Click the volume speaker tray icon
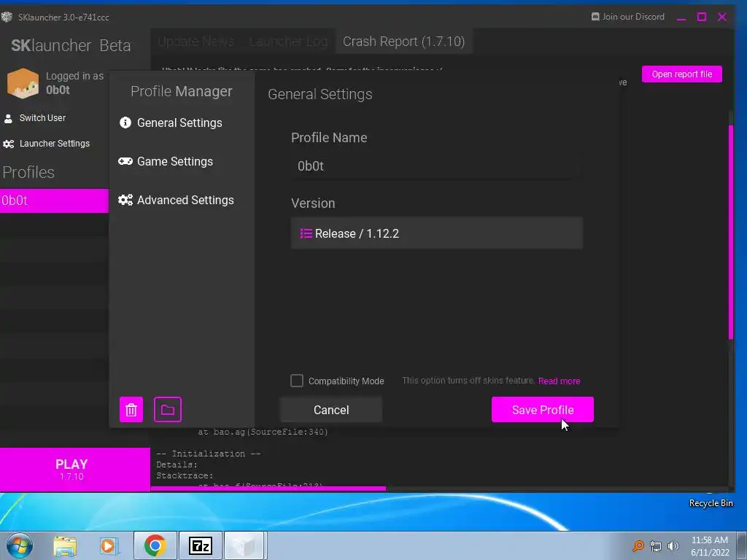747x560 pixels. click(x=673, y=546)
